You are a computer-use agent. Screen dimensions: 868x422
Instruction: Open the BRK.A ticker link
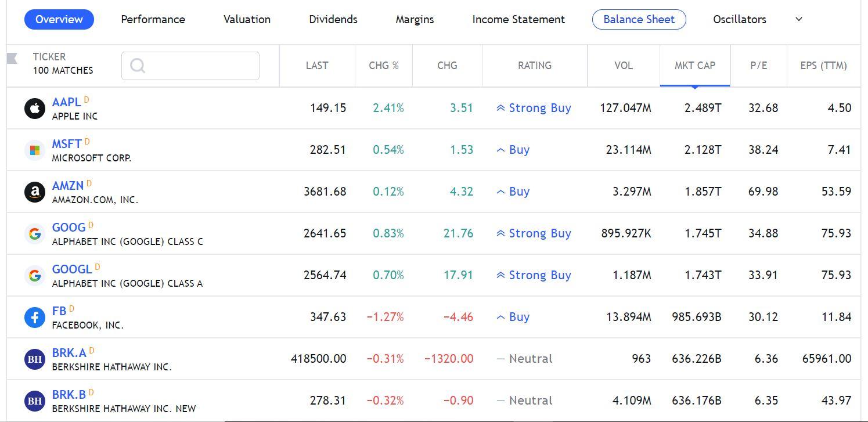(69, 353)
